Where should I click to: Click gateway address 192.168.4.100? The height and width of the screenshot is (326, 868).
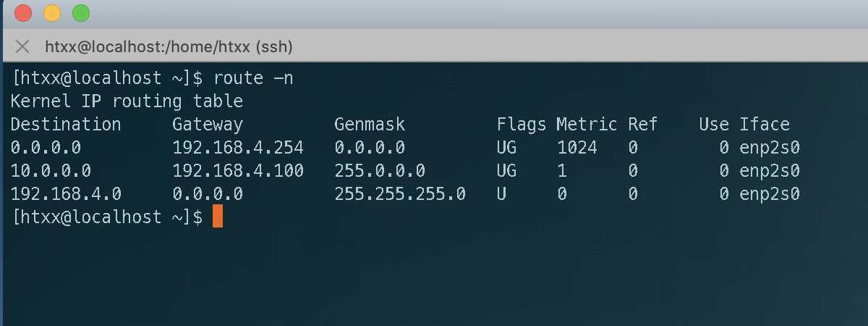click(x=238, y=171)
